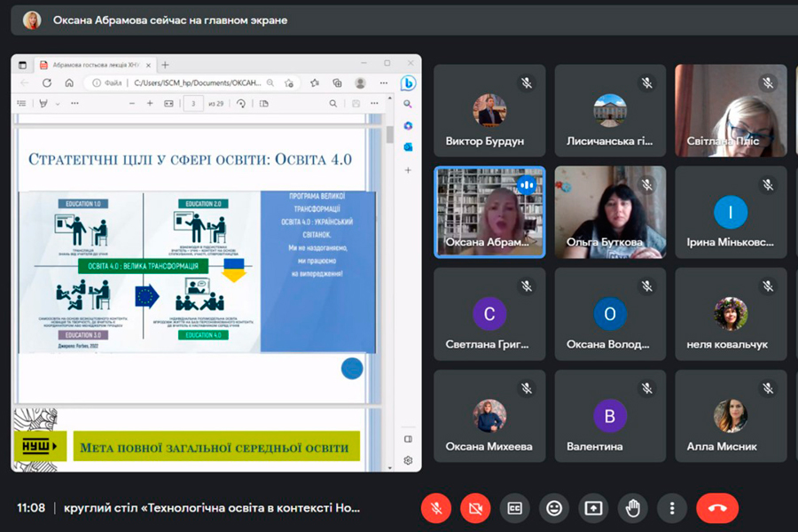The width and height of the screenshot is (798, 532).
Task: Unmute the microphone in the call bar
Action: pyautogui.click(x=435, y=508)
